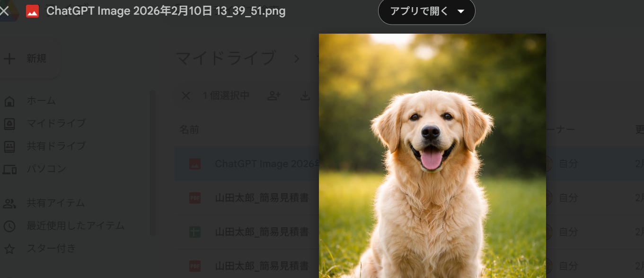Click the Drive sidebar vertical scrollbar
The height and width of the screenshot is (278, 644).
pyautogui.click(x=152, y=163)
